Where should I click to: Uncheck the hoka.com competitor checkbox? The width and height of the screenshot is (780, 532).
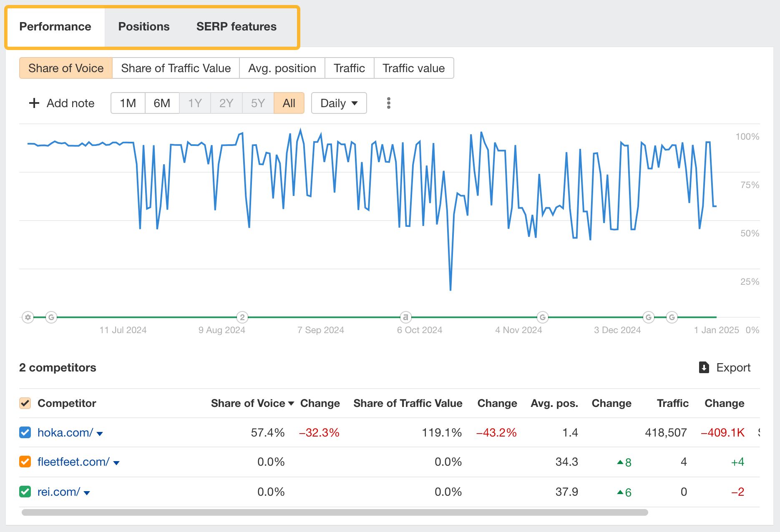pos(25,432)
